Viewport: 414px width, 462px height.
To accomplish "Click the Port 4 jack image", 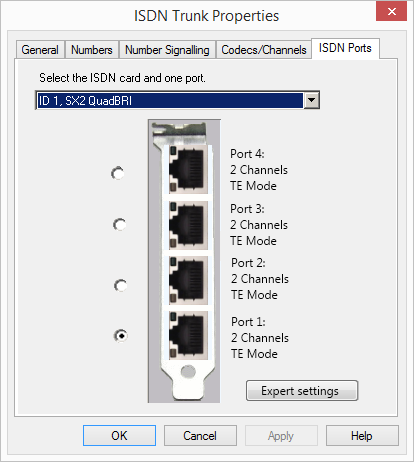I will 188,169.
